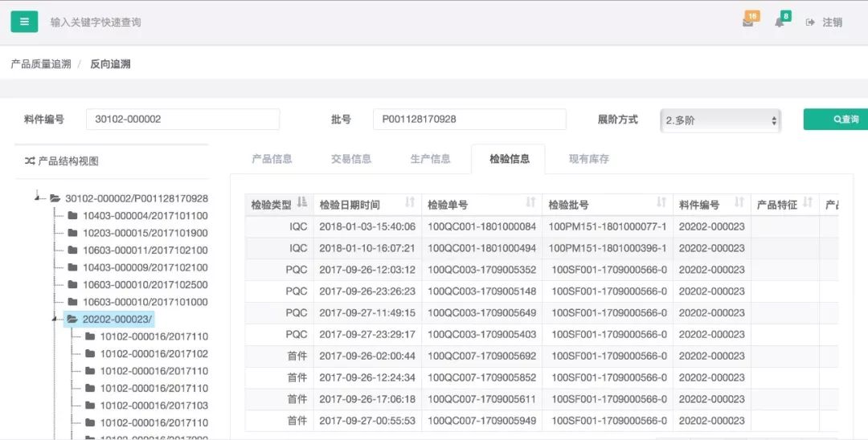
Task: Click the 注销 logout icon
Action: [810, 22]
